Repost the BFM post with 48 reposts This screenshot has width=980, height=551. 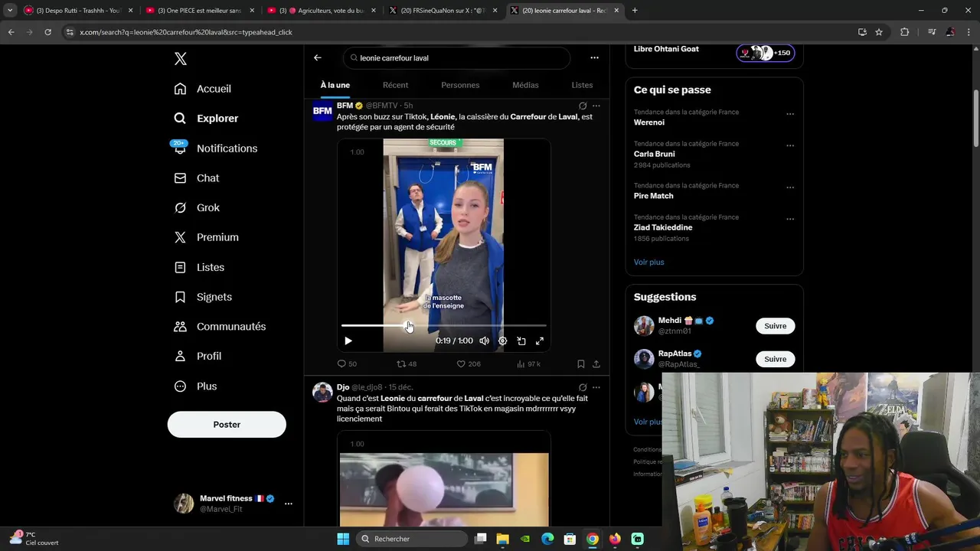point(407,364)
